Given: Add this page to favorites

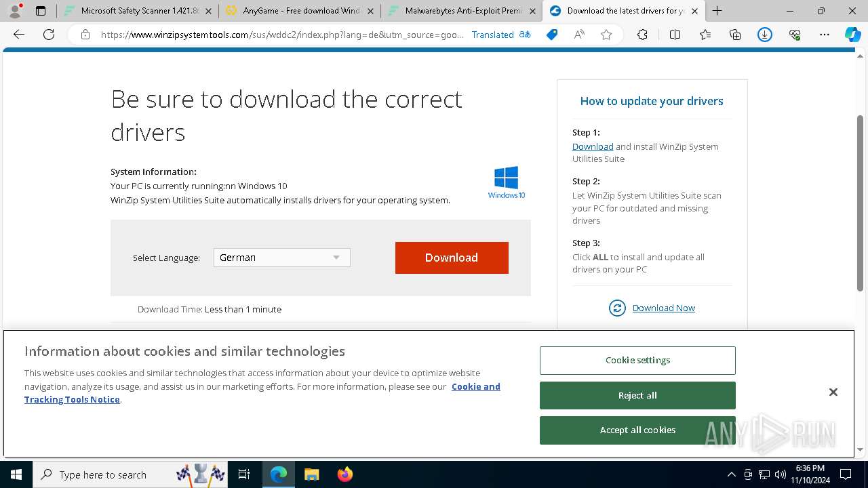Looking at the screenshot, I should (606, 35).
